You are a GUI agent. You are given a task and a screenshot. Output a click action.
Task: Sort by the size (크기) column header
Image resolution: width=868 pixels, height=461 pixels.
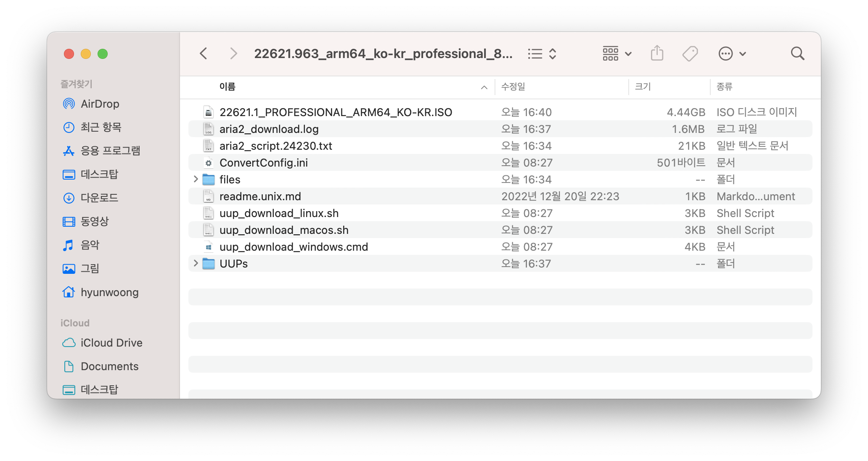pos(643,87)
